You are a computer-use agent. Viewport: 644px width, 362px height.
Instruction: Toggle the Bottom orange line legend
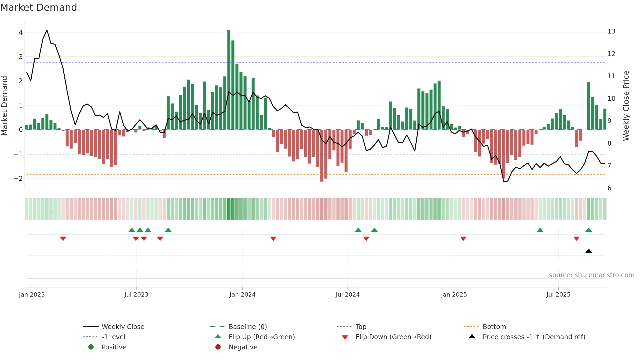(x=485, y=327)
